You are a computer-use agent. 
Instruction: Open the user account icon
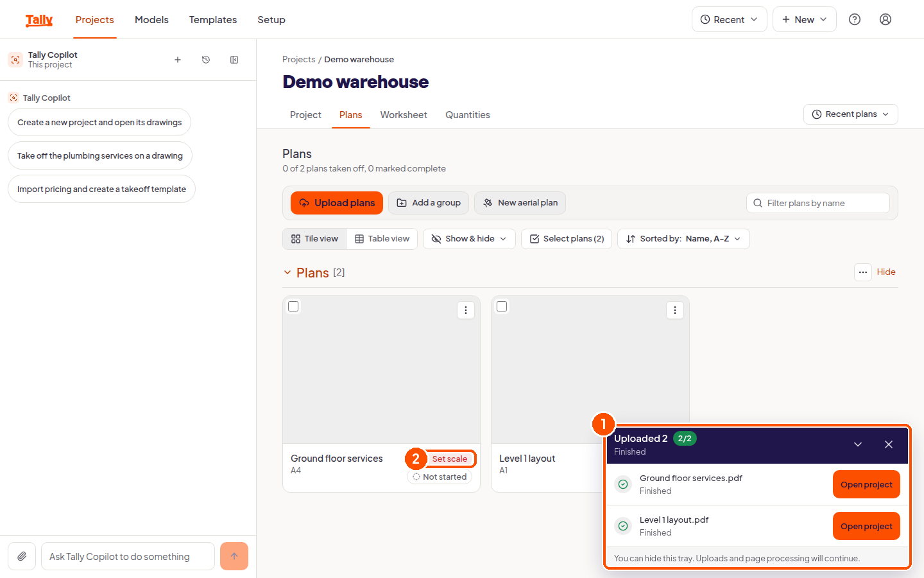pyautogui.click(x=886, y=19)
